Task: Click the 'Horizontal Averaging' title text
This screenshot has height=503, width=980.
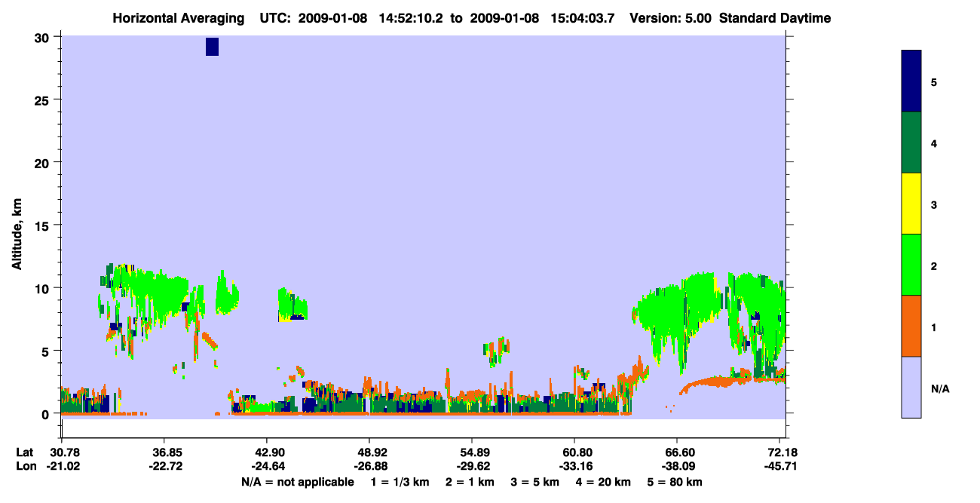Action: tap(179, 18)
